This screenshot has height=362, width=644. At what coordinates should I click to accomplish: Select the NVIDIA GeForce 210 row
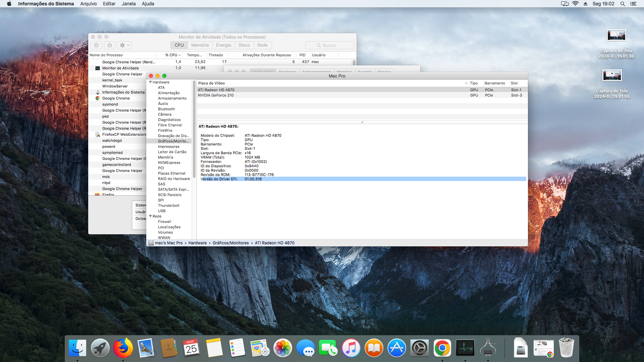click(x=216, y=95)
